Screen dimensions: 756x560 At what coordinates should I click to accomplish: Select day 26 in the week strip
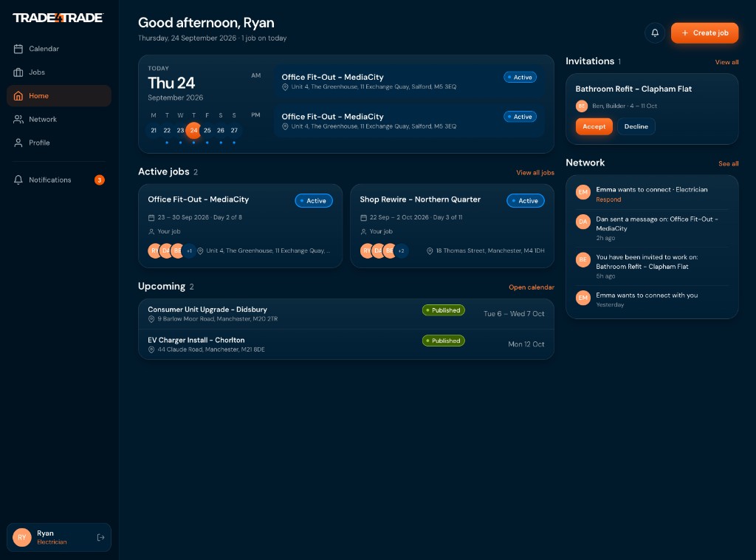click(221, 130)
